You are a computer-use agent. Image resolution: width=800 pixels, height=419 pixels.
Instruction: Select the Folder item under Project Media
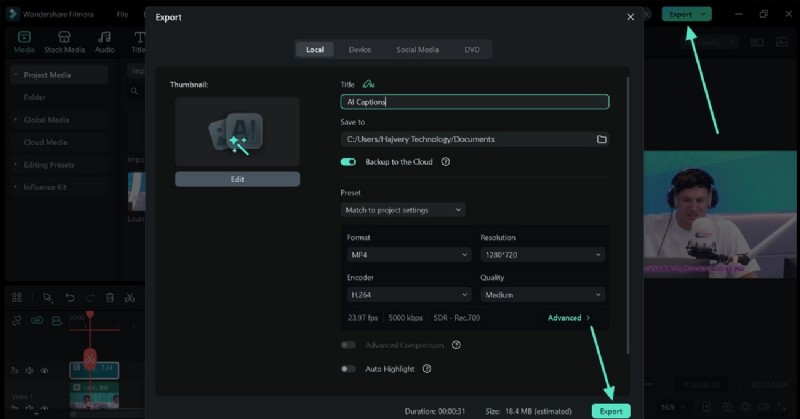(59, 97)
